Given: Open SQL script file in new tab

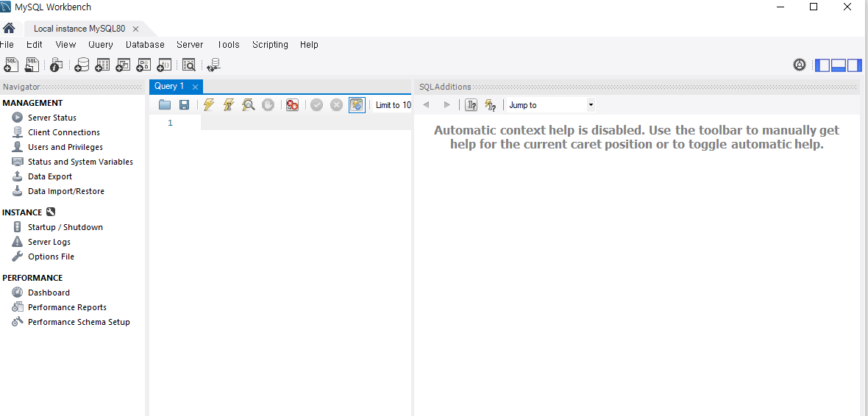Looking at the screenshot, I should 32,65.
